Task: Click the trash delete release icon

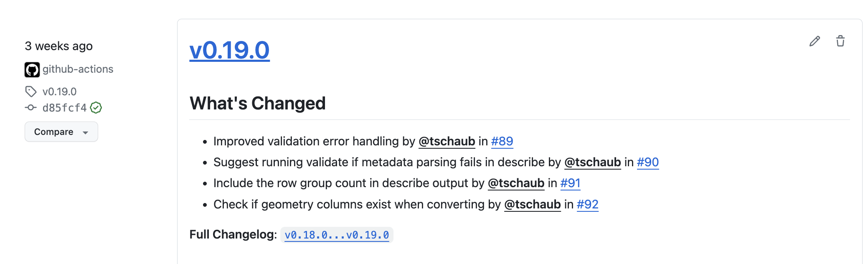Action: [x=840, y=41]
